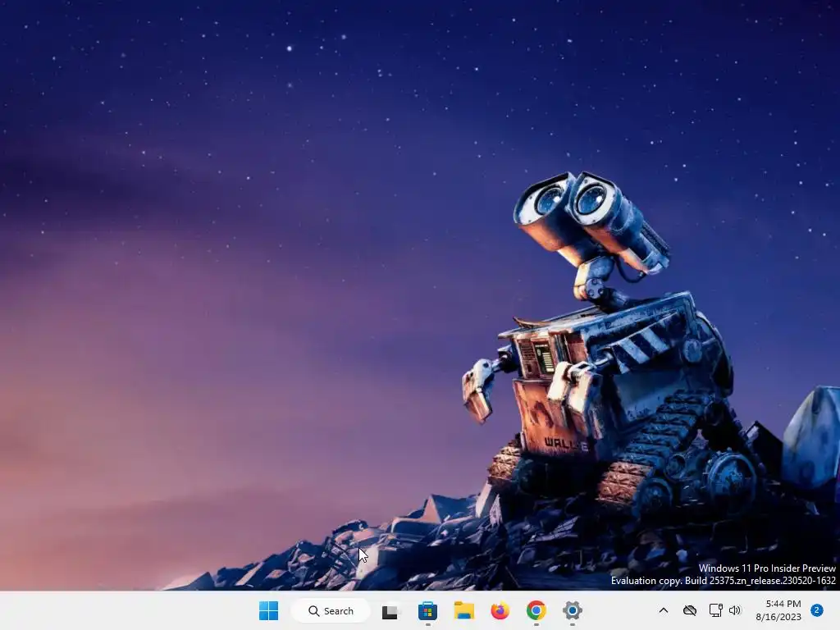Screen dimensions: 840x630
Task: Open the clock showing 5:44 PM
Action: click(x=778, y=610)
